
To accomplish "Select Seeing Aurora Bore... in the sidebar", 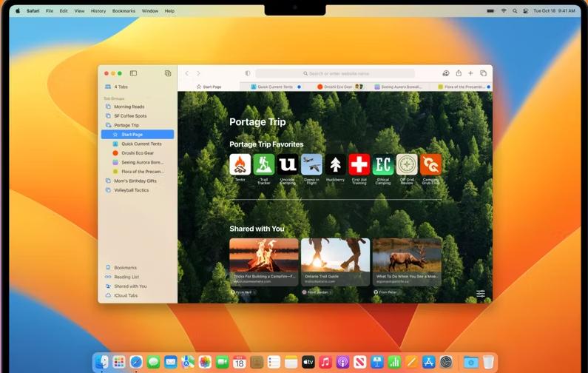I will pyautogui.click(x=138, y=163).
